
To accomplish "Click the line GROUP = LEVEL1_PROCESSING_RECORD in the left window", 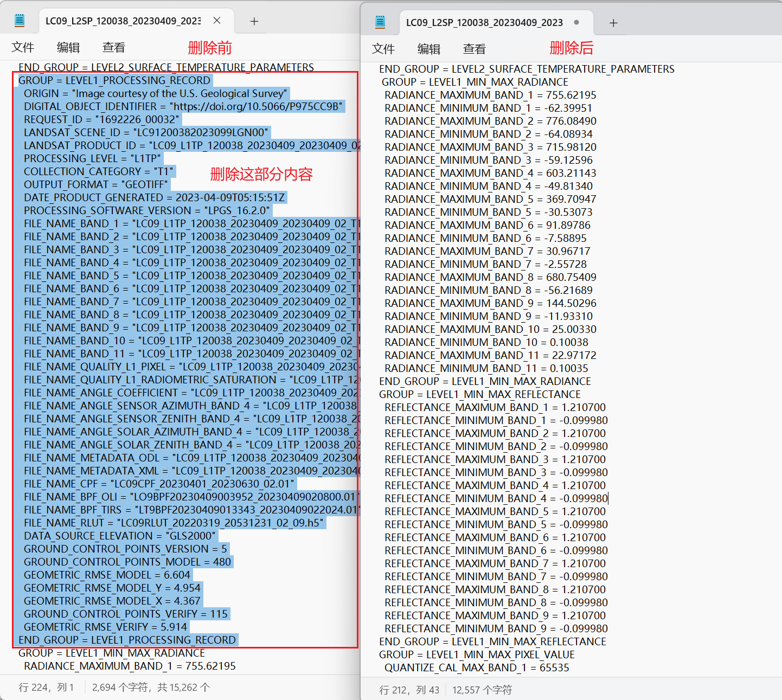I will click(114, 80).
